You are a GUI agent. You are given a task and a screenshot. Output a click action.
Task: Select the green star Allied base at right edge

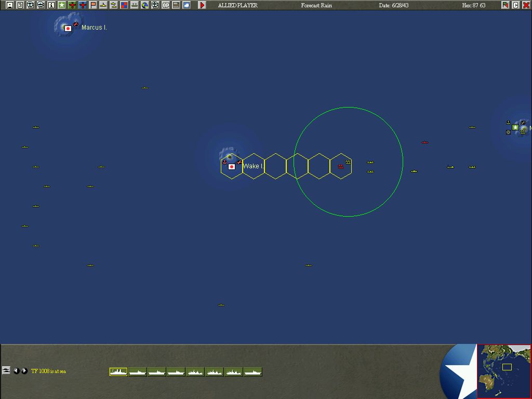click(515, 127)
